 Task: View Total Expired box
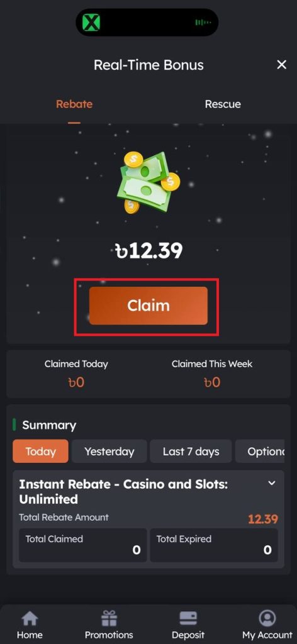[x=214, y=545]
